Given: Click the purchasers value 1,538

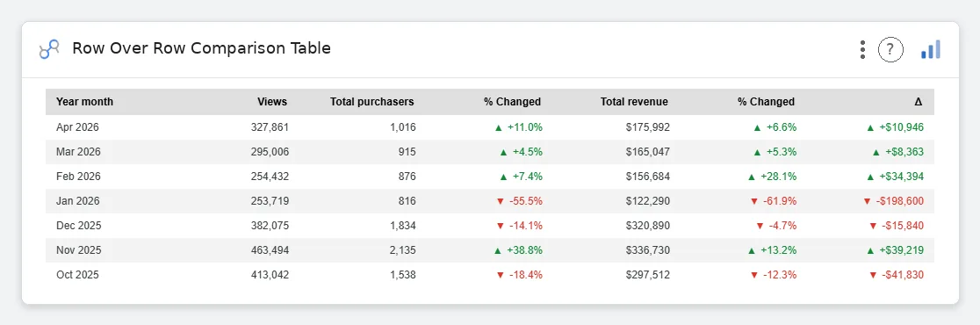Looking at the screenshot, I should point(403,275).
